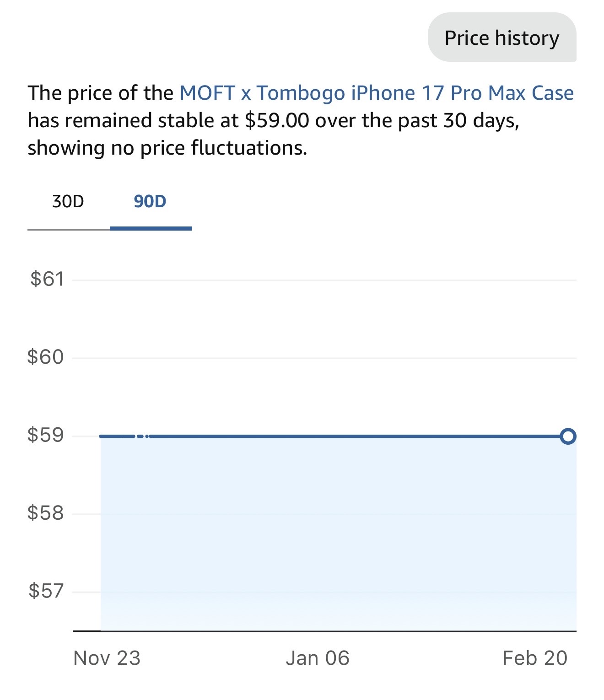Click the chart's bottom axis line
The height and width of the screenshot is (700, 604).
point(324,631)
